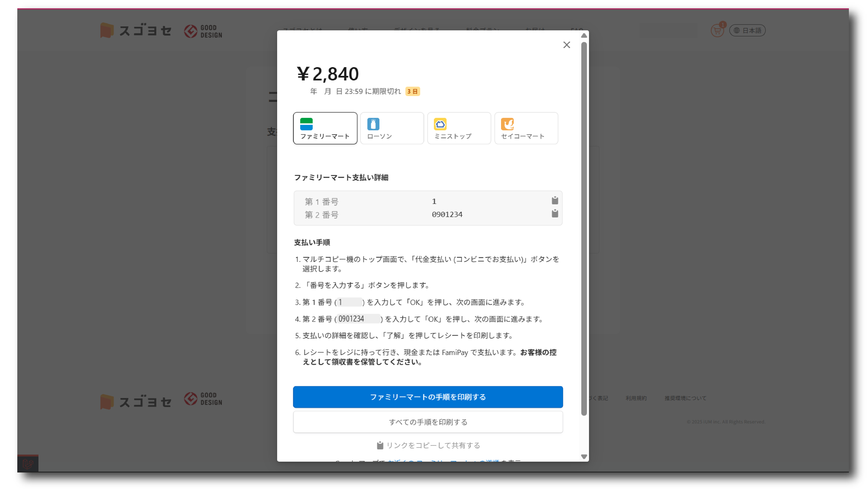Click the dialog's vertical scrollbar thumb

click(584, 228)
